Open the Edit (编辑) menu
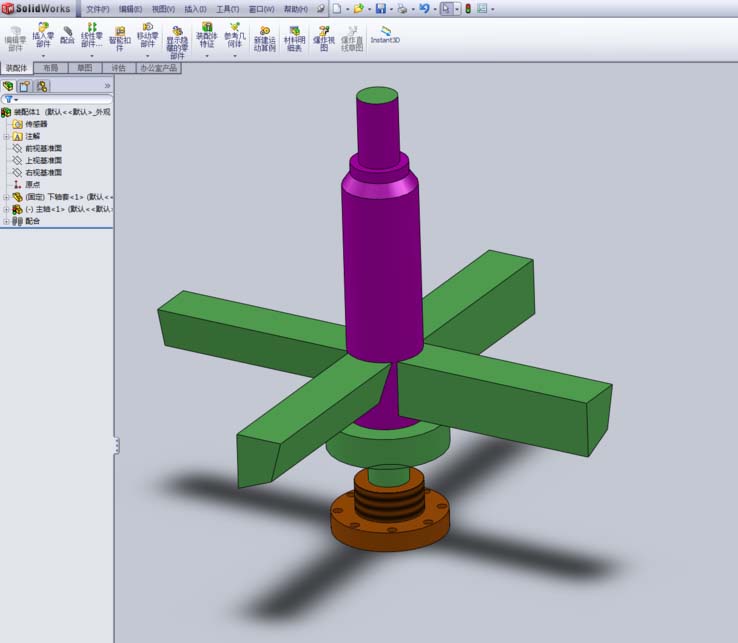 tap(130, 9)
